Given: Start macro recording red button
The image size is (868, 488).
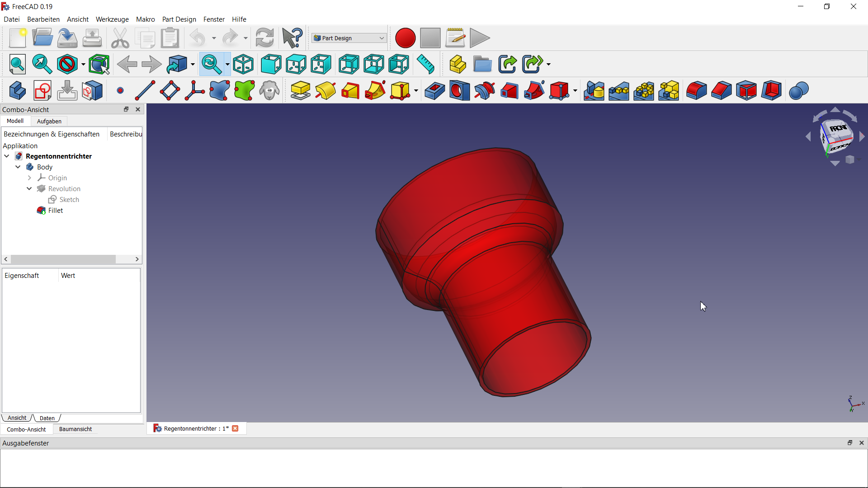Looking at the screenshot, I should click(x=405, y=38).
